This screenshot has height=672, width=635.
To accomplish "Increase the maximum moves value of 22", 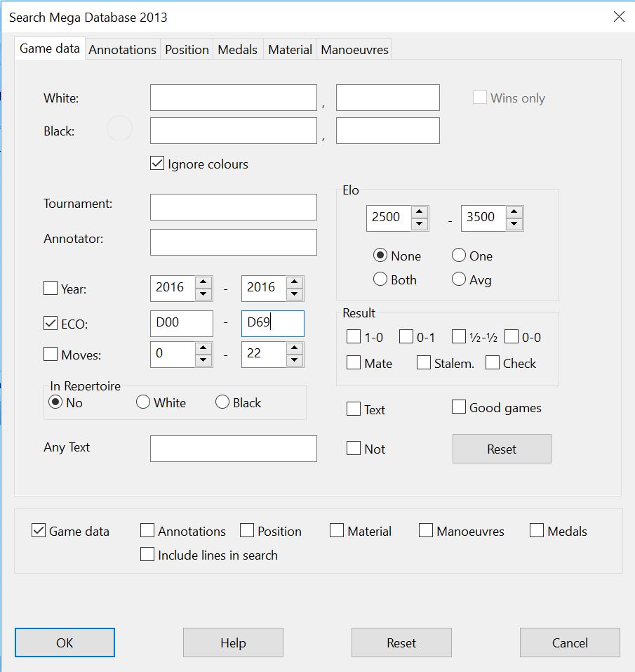I will [295, 348].
